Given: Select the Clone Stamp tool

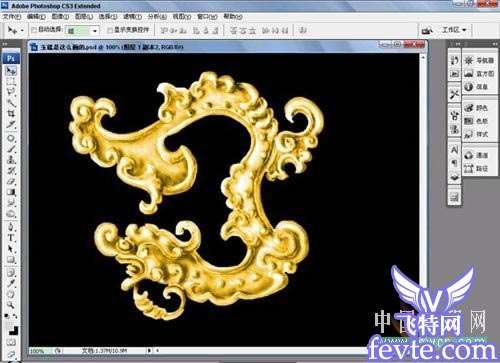Looking at the screenshot, I should (12, 160).
